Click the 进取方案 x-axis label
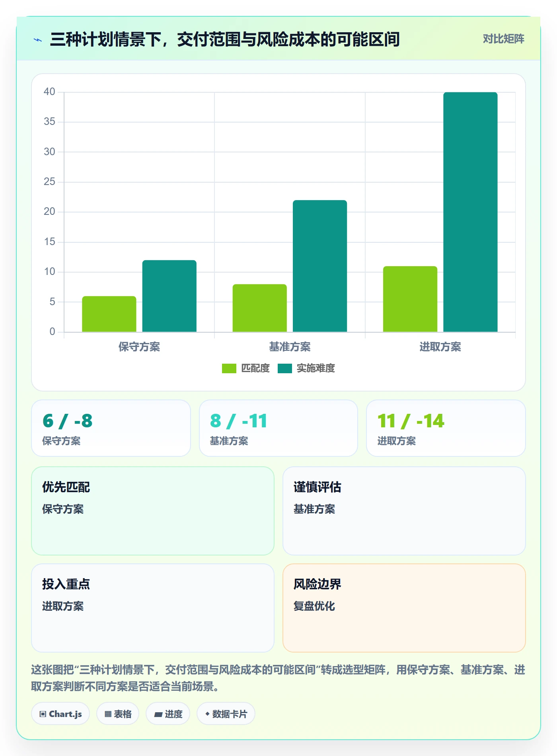 click(440, 347)
